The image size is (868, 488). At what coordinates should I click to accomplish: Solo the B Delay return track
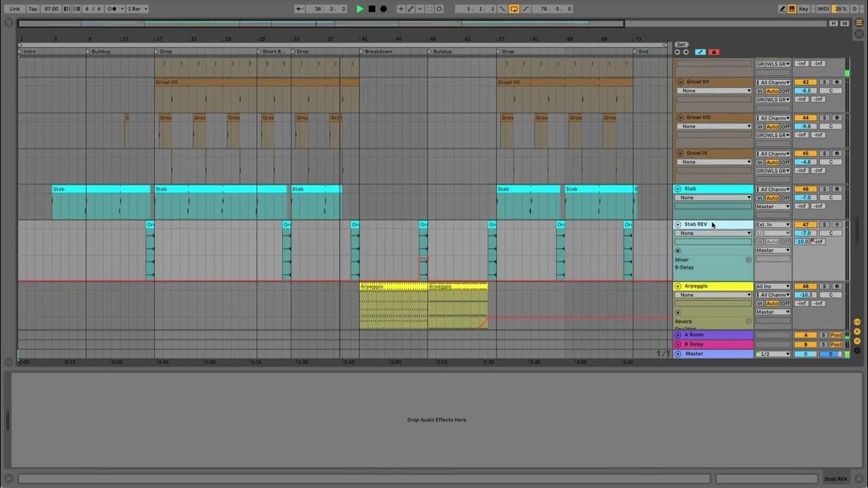click(823, 344)
